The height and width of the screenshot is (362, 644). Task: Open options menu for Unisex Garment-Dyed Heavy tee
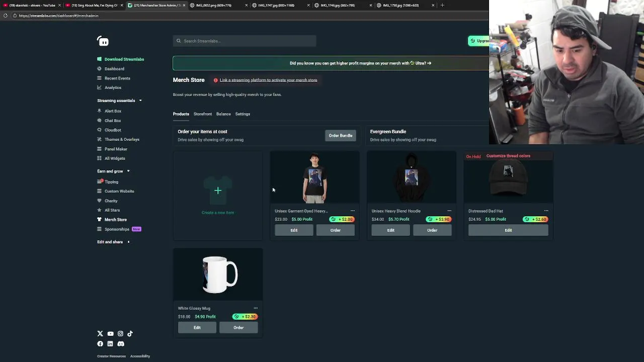[x=352, y=211]
